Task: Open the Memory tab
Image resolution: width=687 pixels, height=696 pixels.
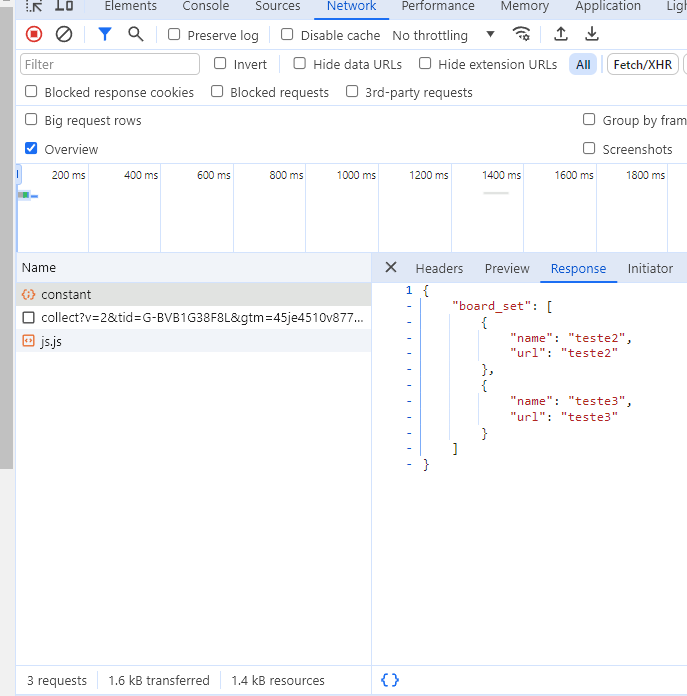Action: click(x=525, y=6)
